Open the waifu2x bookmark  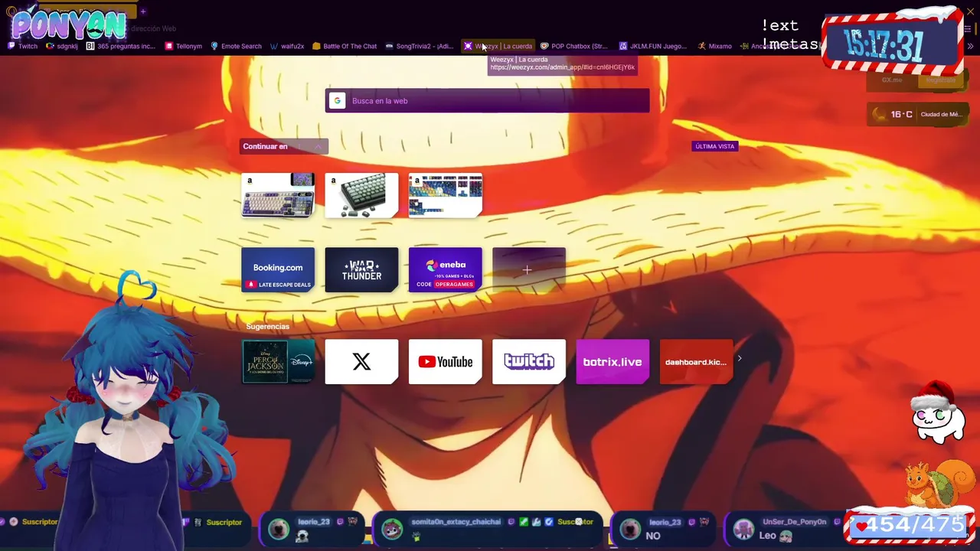tap(287, 46)
